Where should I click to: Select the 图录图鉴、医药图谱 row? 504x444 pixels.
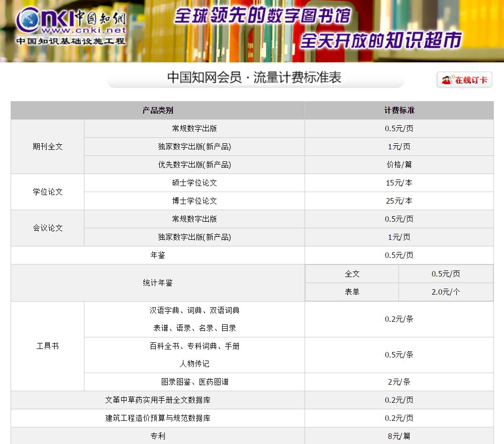[194, 382]
